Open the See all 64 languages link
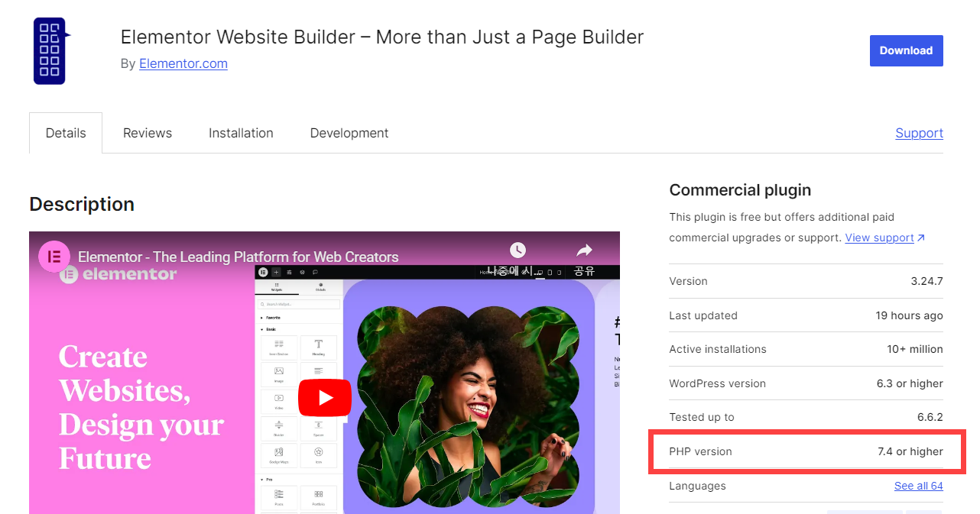The height and width of the screenshot is (514, 980). point(919,486)
